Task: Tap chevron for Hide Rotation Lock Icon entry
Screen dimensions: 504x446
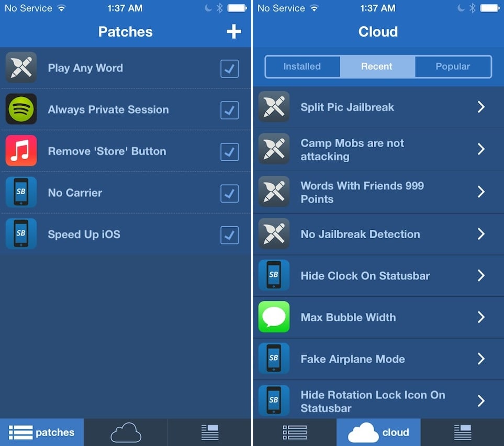Action: coord(481,400)
